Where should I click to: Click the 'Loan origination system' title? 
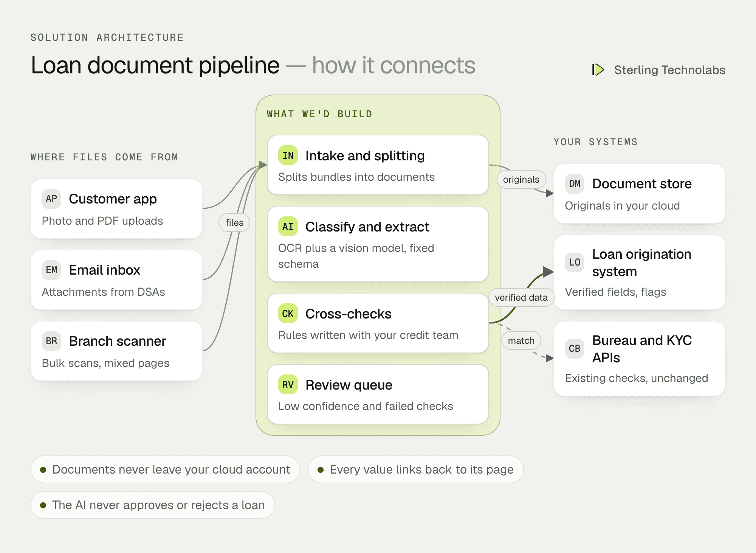coord(642,263)
